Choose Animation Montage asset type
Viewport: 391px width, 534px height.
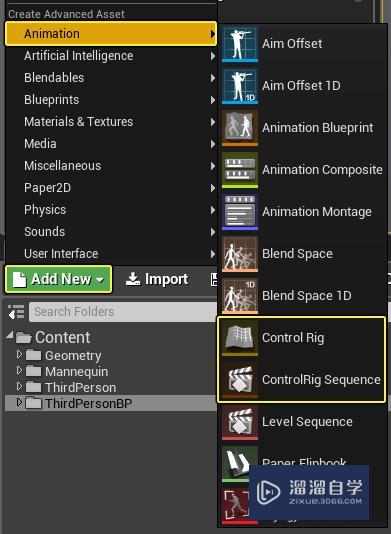tap(302, 212)
